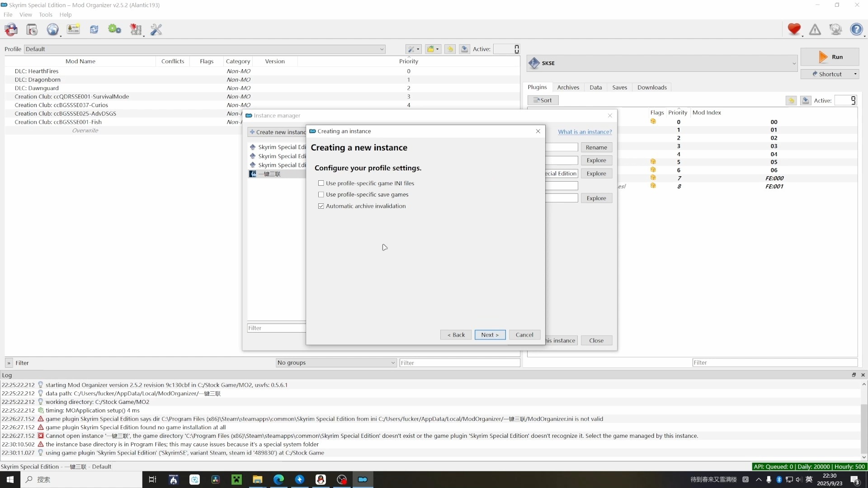Click the refresh arrows toolbar icon
This screenshot has height=488, width=868.
pyautogui.click(x=94, y=30)
